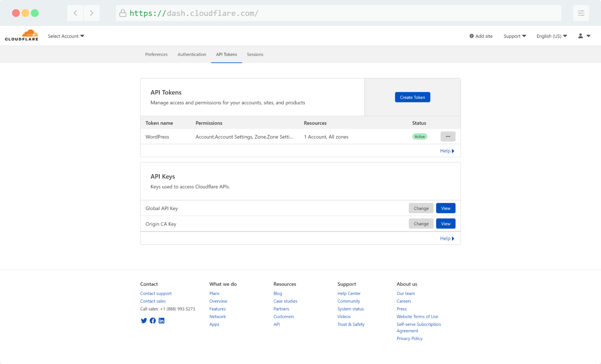Screen dimensions: 601x364
Task: Open Self-serve Subscription Agreement link
Action: tap(418, 327)
